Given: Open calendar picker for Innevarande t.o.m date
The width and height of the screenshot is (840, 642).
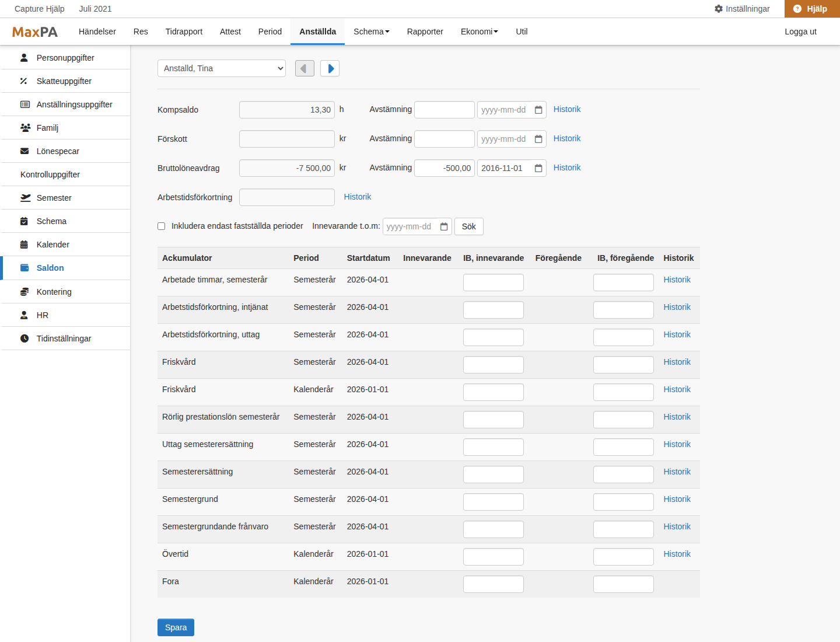Looking at the screenshot, I should click(444, 226).
